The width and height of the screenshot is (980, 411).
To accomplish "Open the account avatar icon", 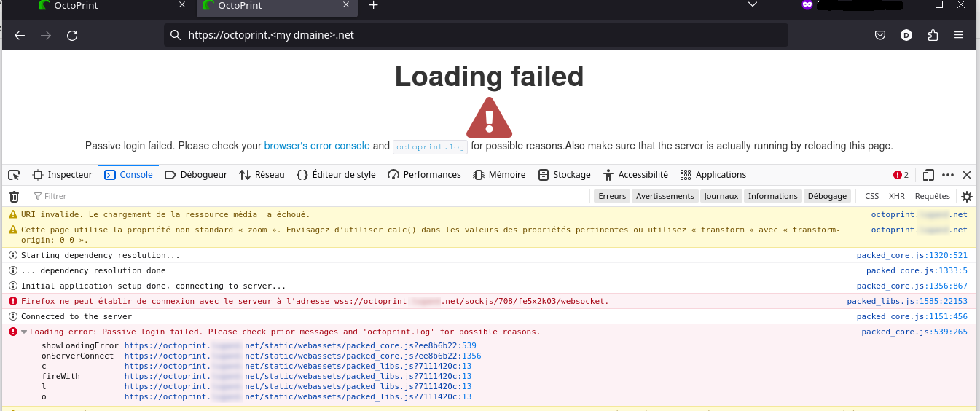I will tap(906, 35).
